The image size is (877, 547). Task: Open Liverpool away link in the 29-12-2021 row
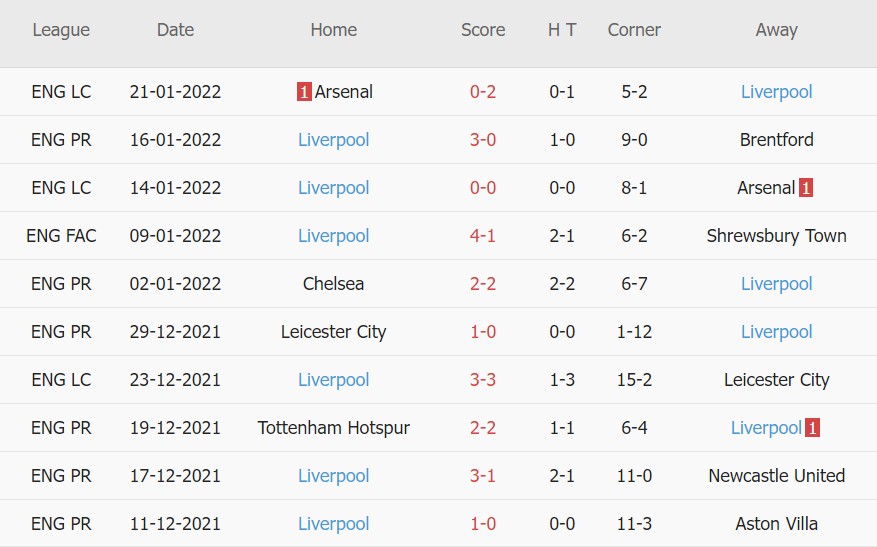(x=776, y=332)
